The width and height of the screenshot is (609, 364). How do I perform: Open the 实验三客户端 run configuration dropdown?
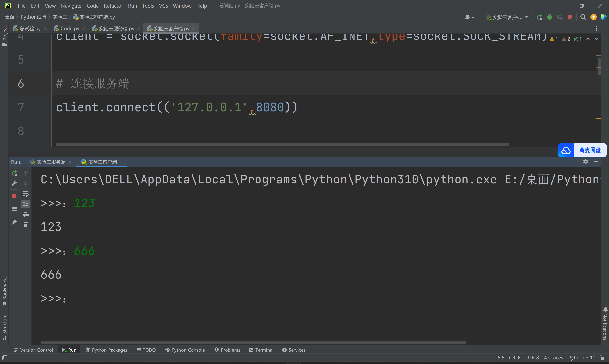[x=507, y=17]
